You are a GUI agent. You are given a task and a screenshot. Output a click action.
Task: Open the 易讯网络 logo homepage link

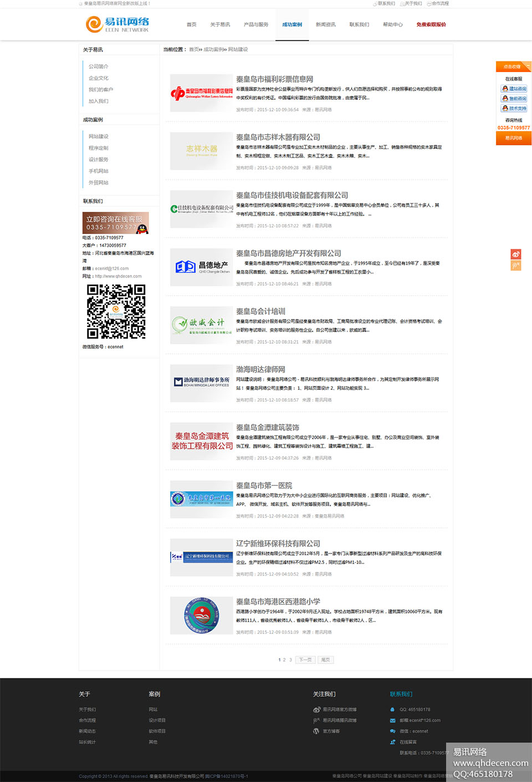coord(117,24)
